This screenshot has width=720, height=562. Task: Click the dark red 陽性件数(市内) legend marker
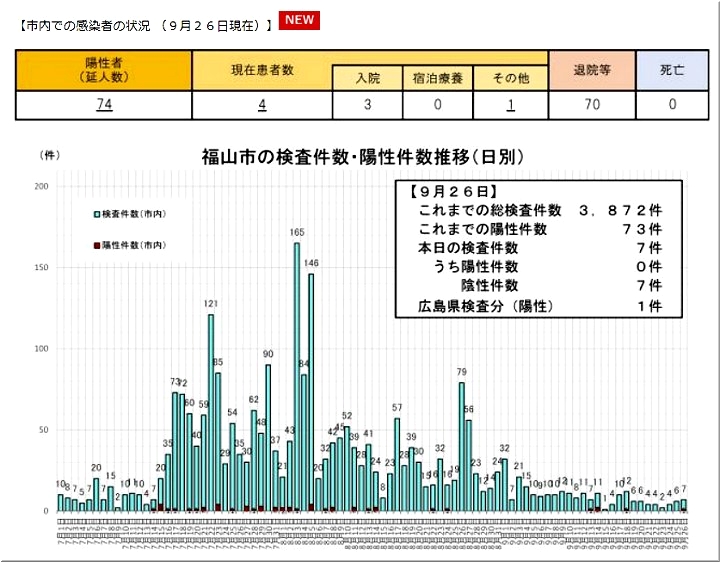pyautogui.click(x=97, y=245)
